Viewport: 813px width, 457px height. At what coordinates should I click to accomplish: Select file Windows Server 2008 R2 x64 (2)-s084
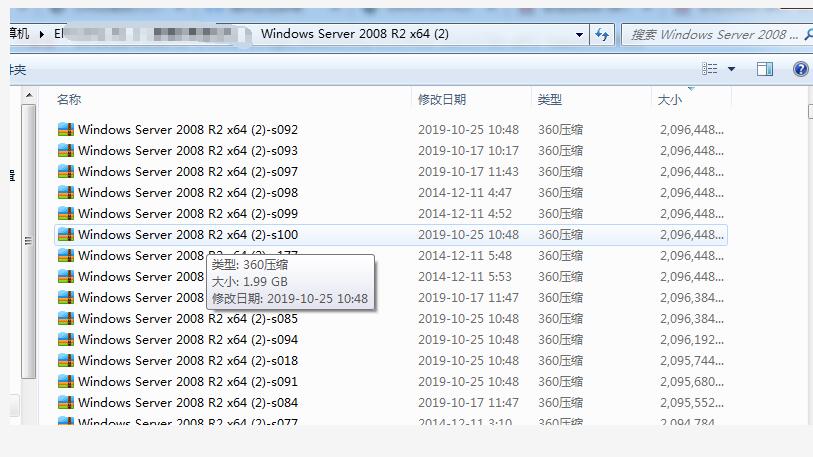coord(188,403)
